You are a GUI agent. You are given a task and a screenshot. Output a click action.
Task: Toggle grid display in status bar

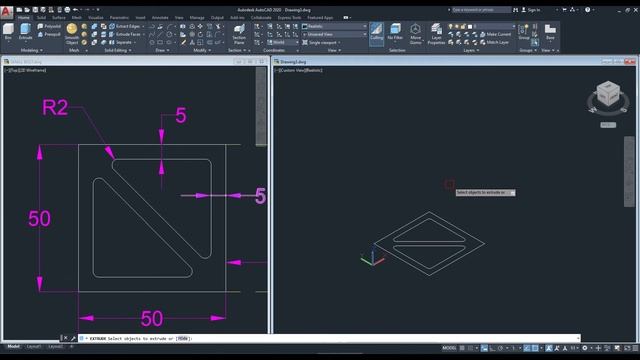[x=462, y=348]
